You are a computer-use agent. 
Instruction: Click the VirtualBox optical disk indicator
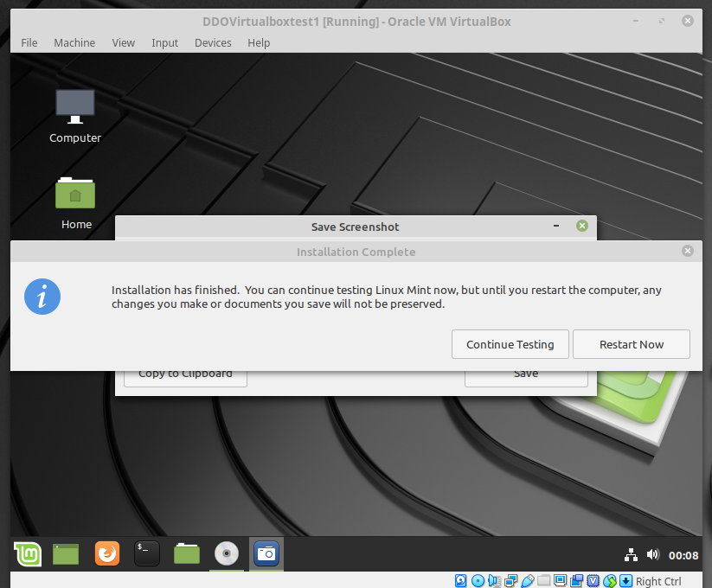(478, 581)
